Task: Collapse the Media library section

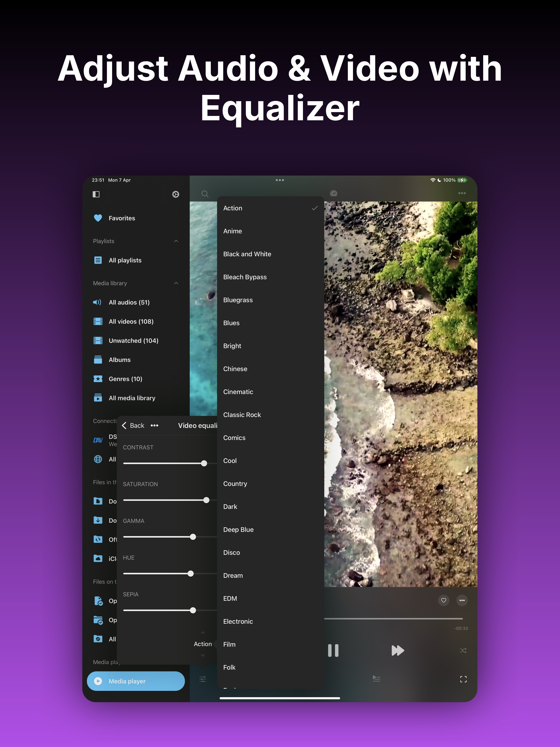Action: point(176,283)
